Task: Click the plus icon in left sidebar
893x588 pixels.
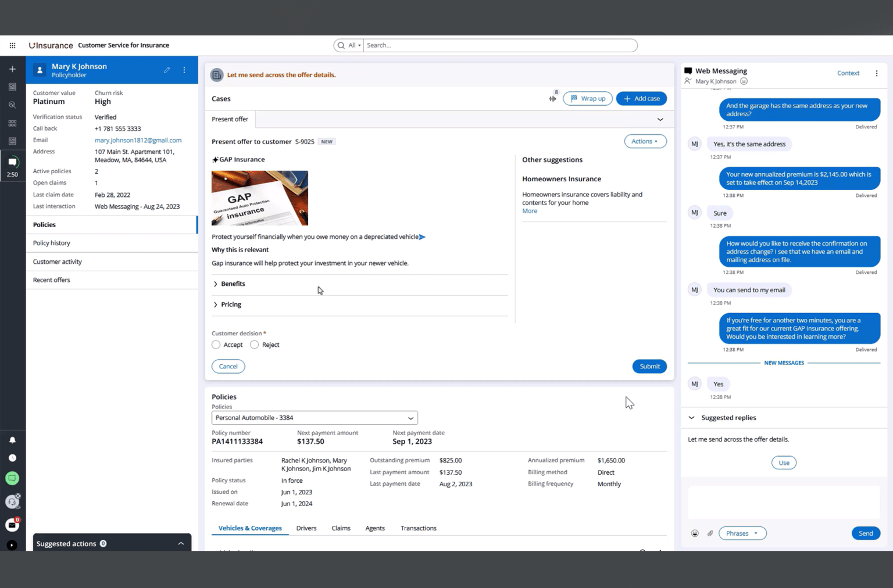Action: [12, 69]
